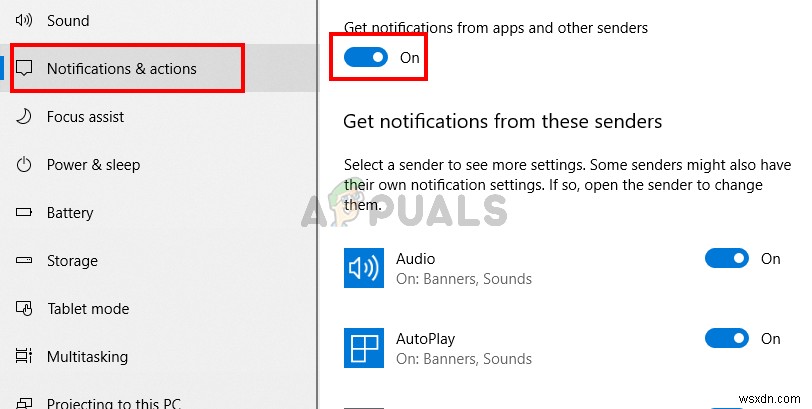Click the Tablet mode icon
Viewport: 812px width, 409px height.
pos(24,309)
